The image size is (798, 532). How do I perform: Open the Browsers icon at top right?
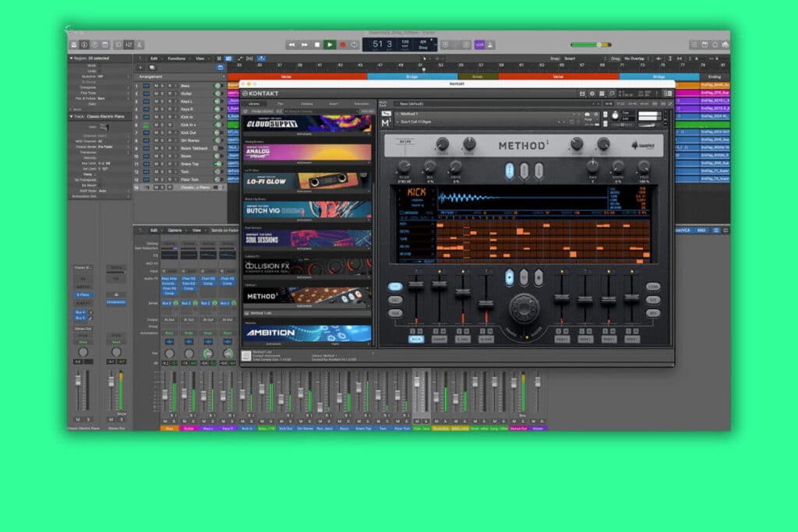pyautogui.click(x=725, y=44)
